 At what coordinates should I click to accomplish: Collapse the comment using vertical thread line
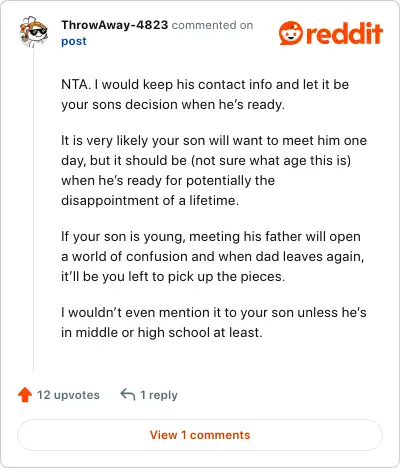point(33,210)
